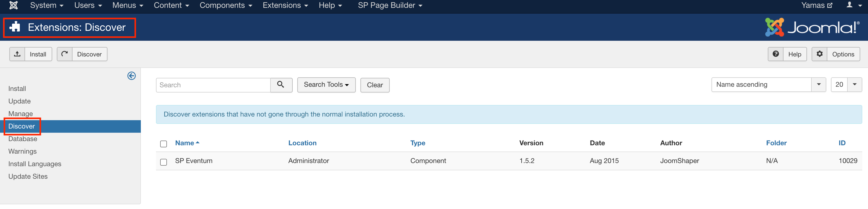Viewport: 868px width, 209px height.
Task: Go to Manage in the sidebar
Action: 21,113
